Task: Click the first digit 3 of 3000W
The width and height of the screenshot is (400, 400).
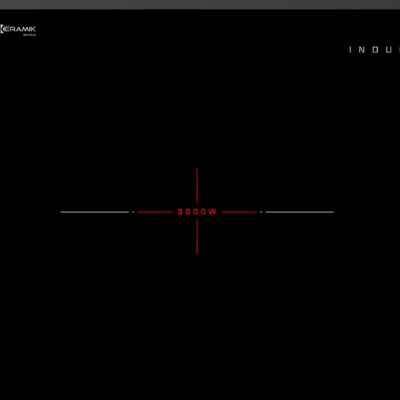Action: [180, 212]
